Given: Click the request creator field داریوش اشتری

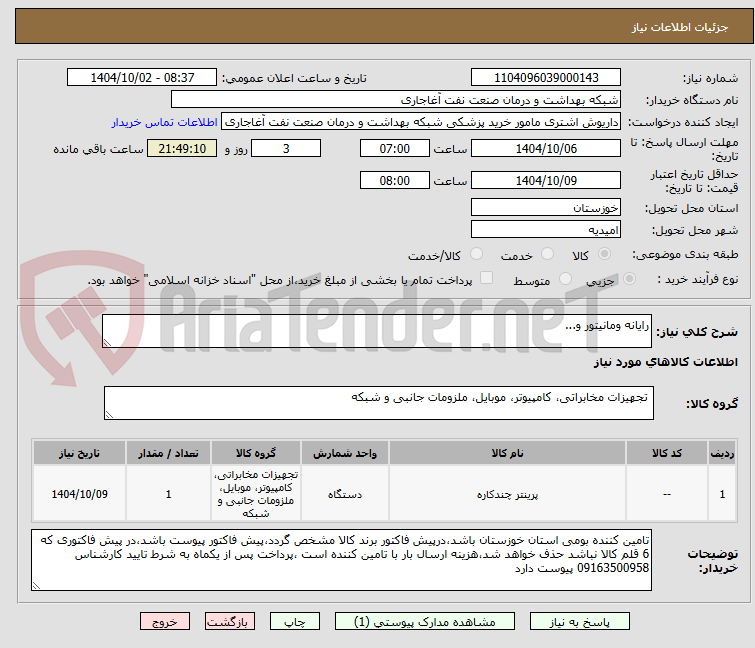Looking at the screenshot, I should coord(421,122).
